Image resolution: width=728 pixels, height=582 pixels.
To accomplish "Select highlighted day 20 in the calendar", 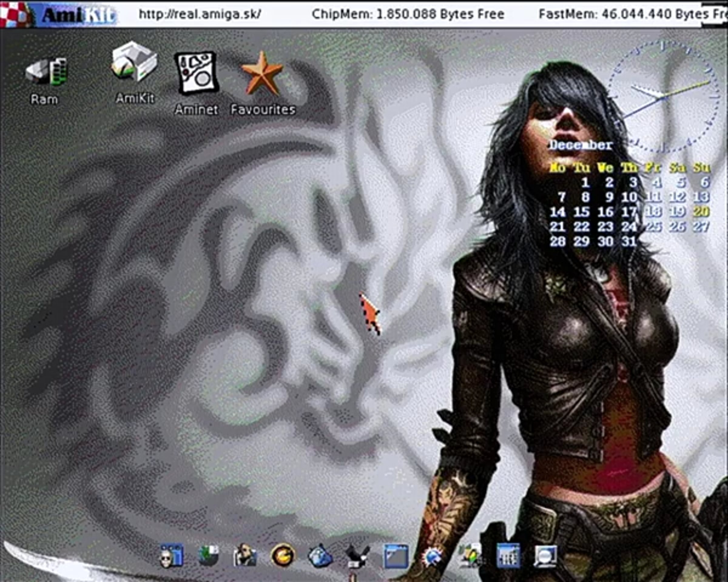I will click(701, 212).
